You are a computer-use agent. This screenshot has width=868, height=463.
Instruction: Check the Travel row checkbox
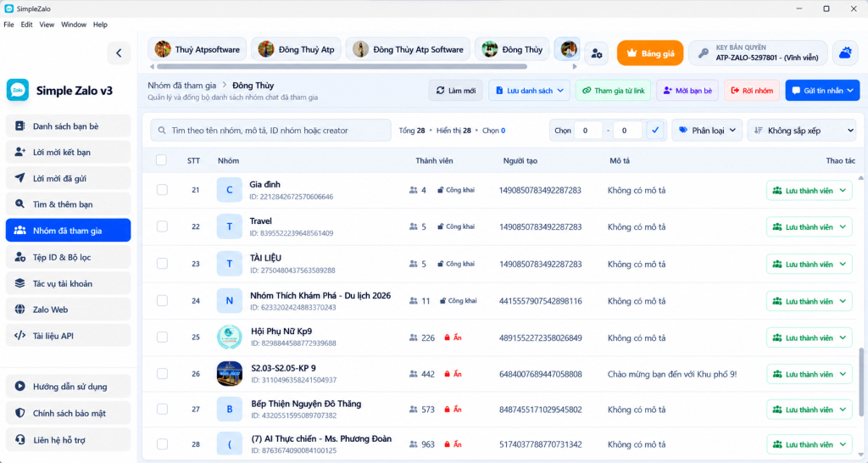pyautogui.click(x=162, y=226)
